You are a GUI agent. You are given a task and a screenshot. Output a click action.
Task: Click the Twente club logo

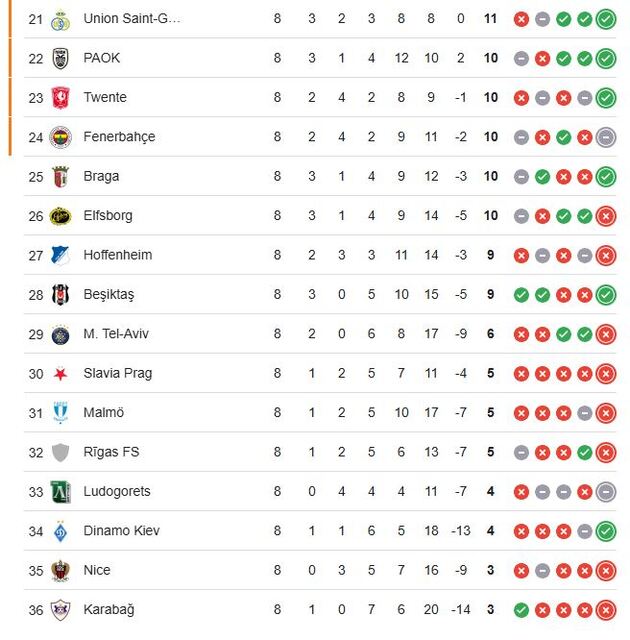tap(61, 98)
